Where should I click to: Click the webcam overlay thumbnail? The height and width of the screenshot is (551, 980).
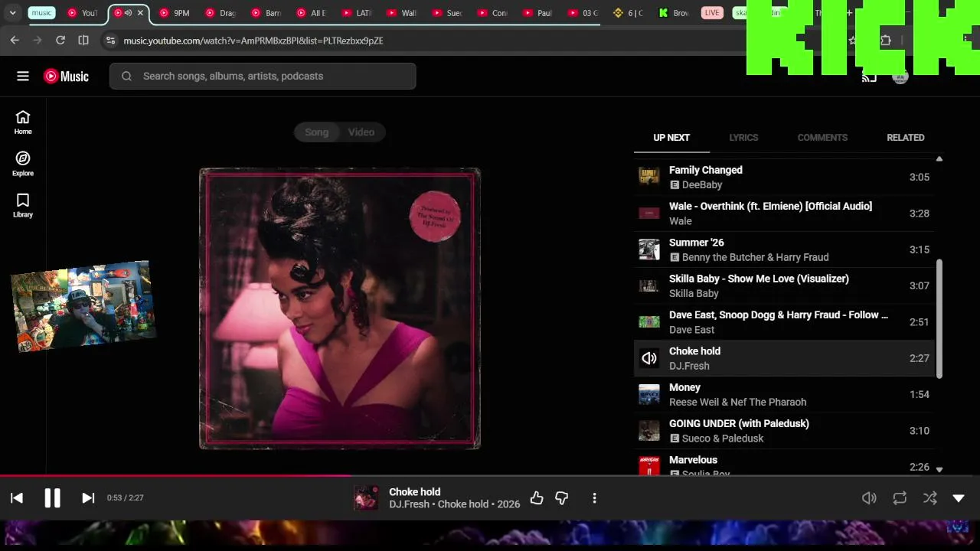(x=83, y=306)
